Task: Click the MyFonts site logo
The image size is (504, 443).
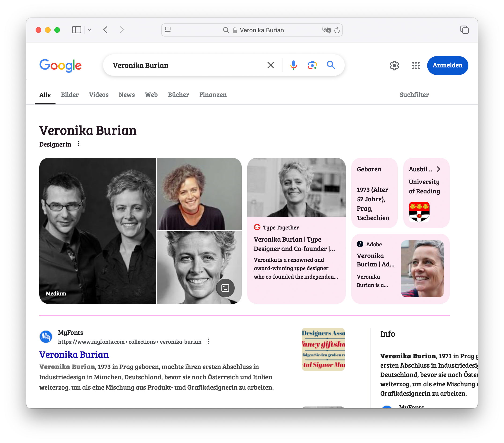Action: tap(46, 337)
